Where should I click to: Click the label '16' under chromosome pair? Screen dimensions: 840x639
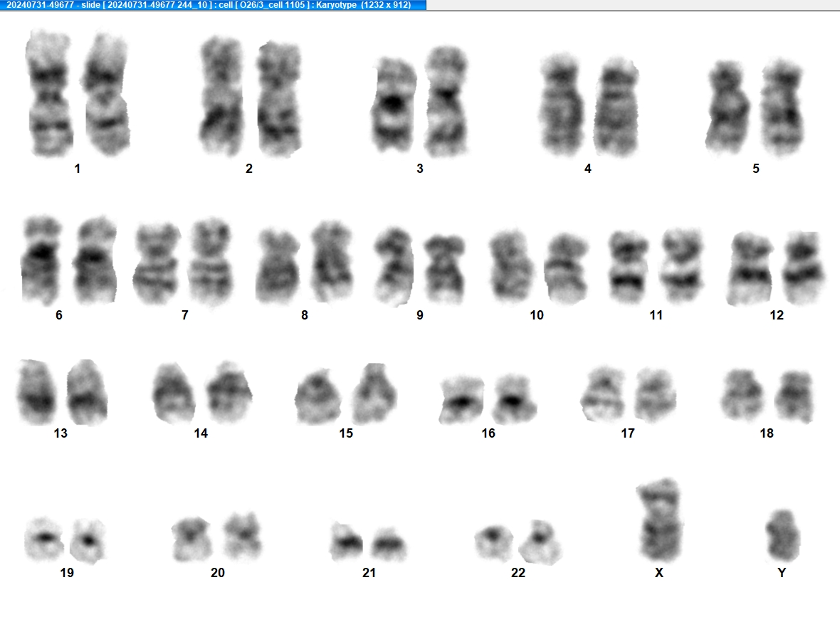(x=488, y=433)
